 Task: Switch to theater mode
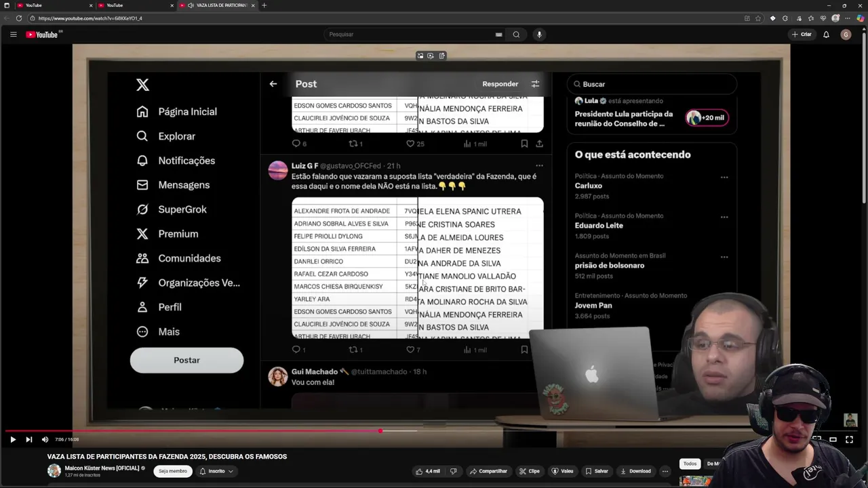click(x=833, y=439)
